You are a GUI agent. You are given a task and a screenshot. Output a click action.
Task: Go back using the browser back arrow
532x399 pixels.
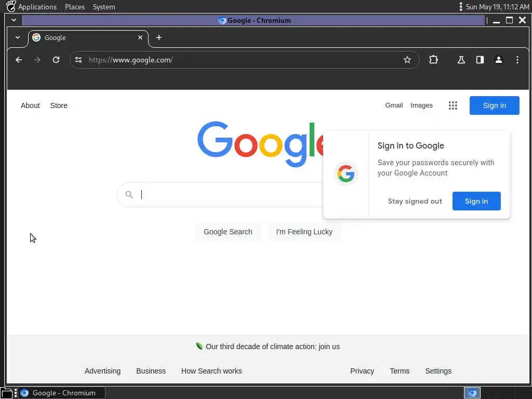(x=19, y=60)
